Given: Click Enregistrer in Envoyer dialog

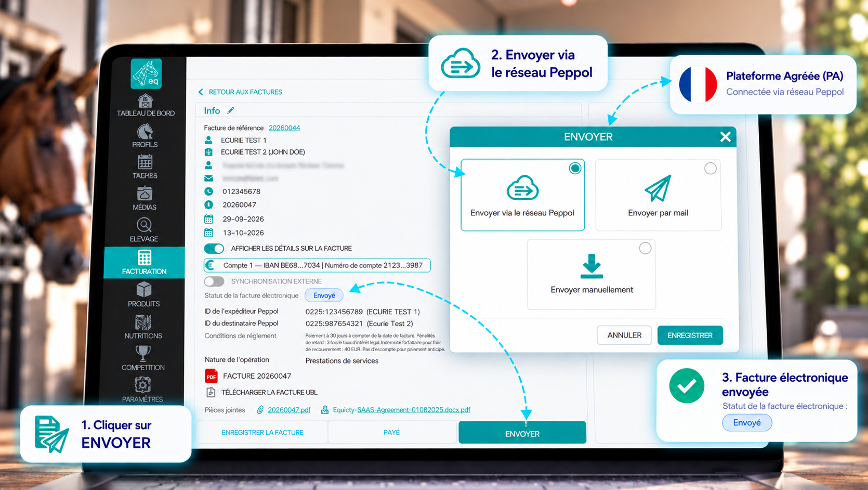Looking at the screenshot, I should [690, 336].
